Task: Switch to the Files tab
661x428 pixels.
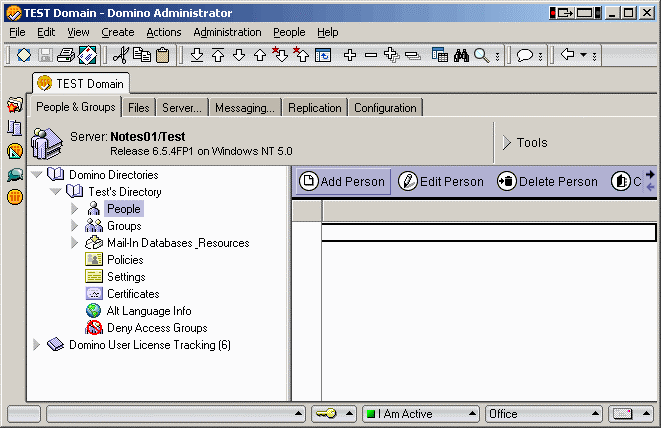Action: [x=139, y=108]
